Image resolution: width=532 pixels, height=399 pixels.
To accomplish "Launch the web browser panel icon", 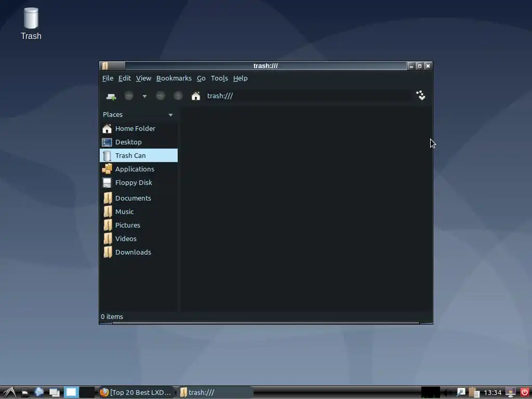I will click(39, 393).
